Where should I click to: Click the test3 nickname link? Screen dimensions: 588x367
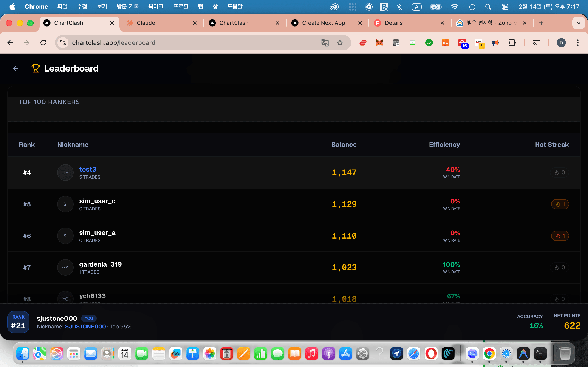pos(88,169)
